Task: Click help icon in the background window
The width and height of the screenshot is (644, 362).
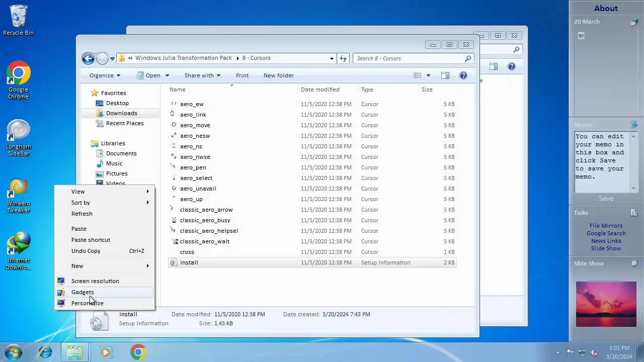Action: [x=512, y=66]
